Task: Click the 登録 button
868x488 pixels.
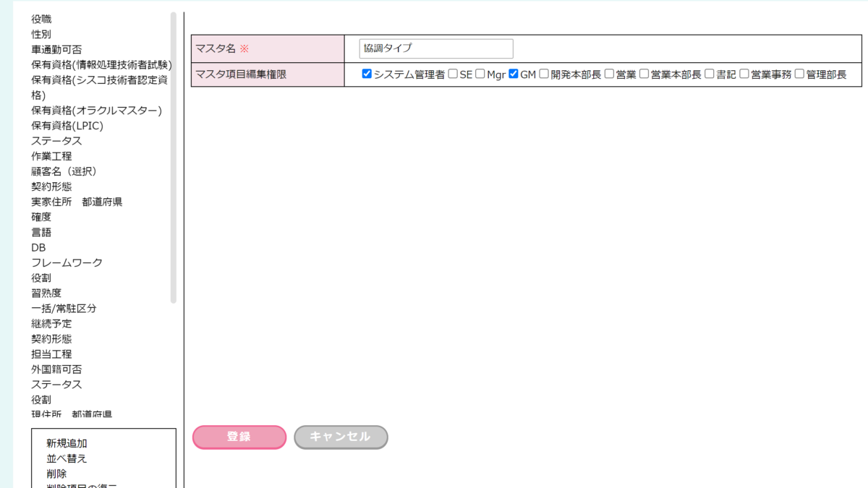Action: 239,437
